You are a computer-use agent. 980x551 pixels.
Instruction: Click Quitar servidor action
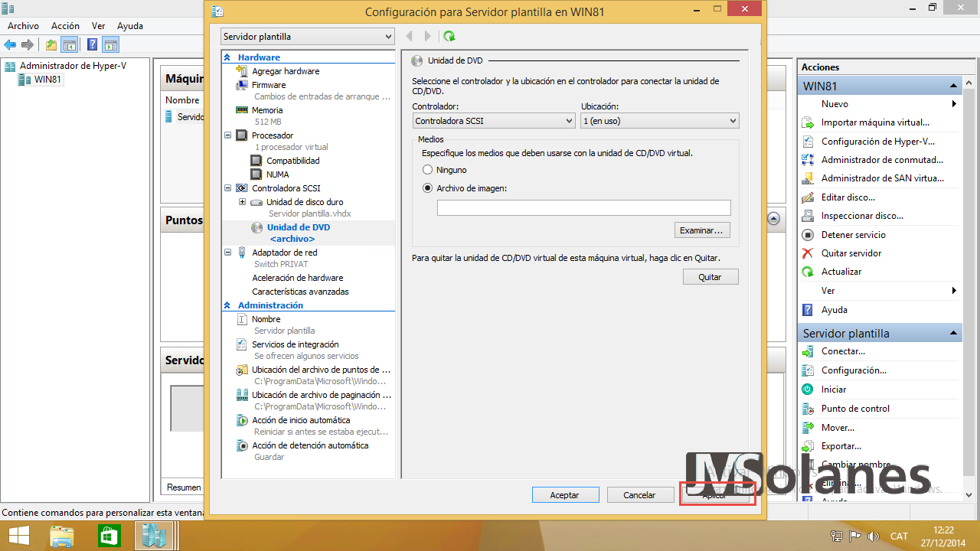[x=851, y=253]
